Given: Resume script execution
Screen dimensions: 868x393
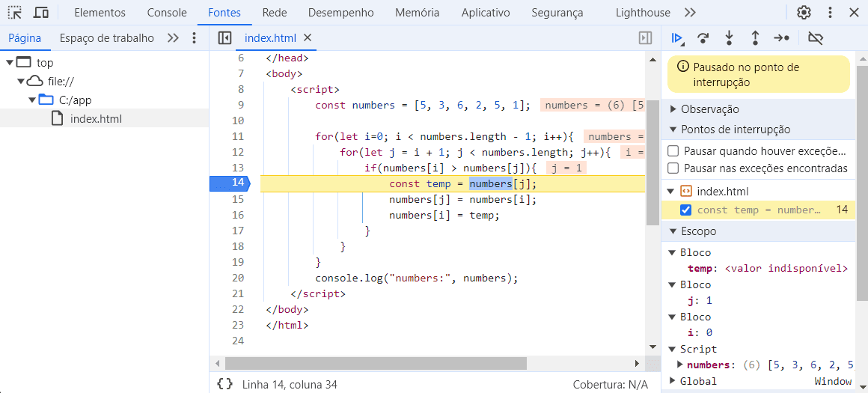Looking at the screenshot, I should tap(676, 38).
